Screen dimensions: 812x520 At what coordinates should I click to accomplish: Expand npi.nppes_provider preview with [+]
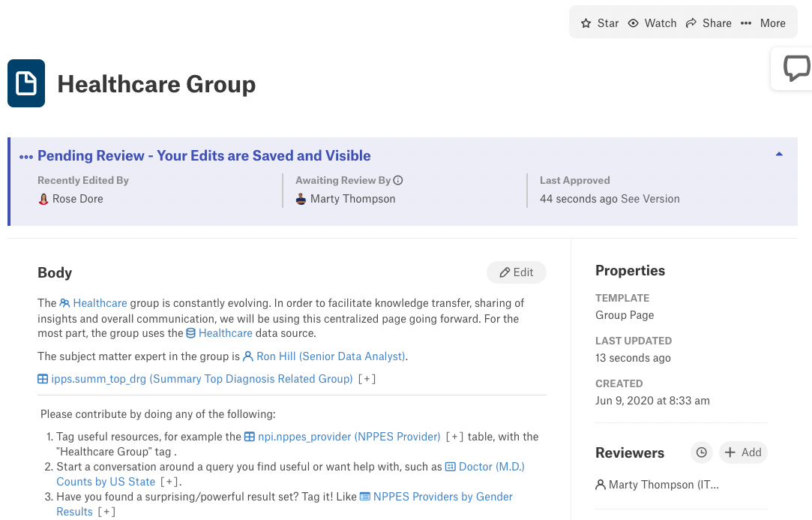point(454,437)
